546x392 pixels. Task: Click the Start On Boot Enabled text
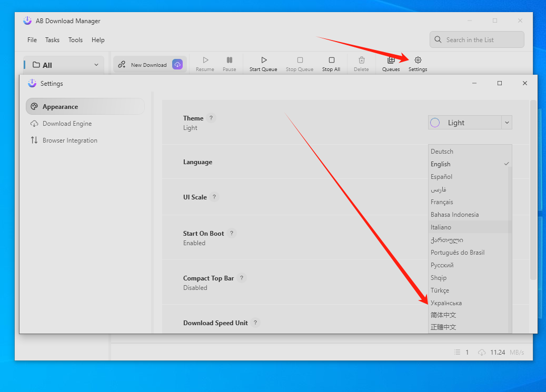(x=194, y=243)
